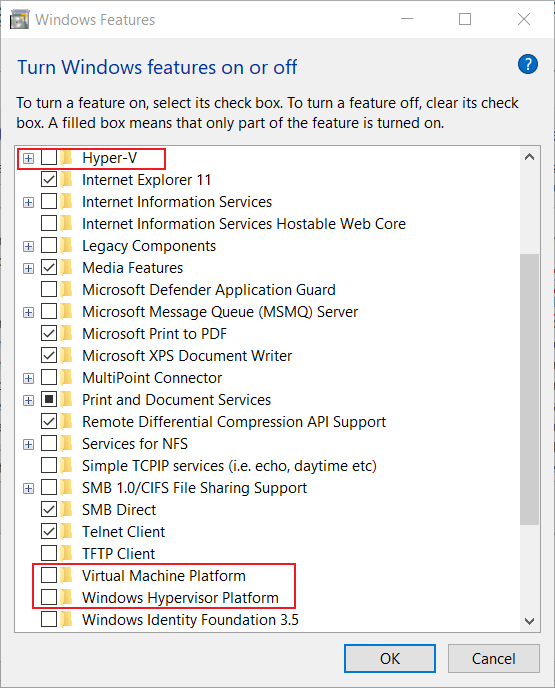Minimize the Windows Features window
The height and width of the screenshot is (688, 555).
pyautogui.click(x=407, y=19)
